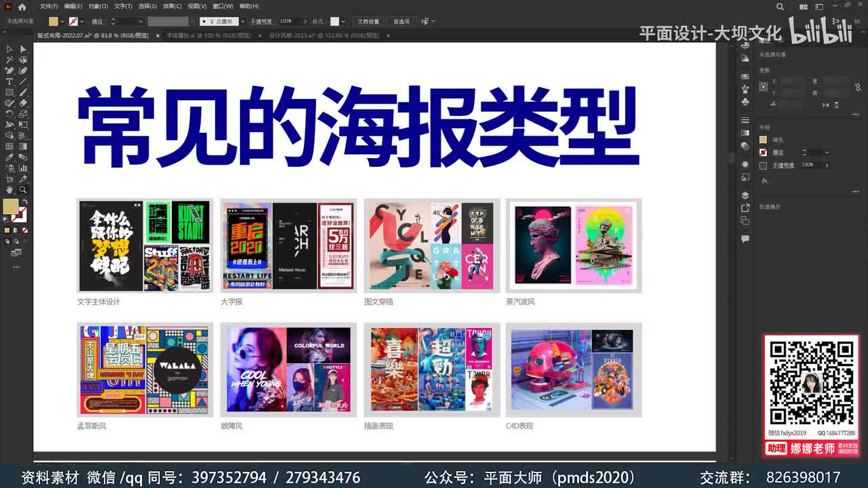Open the 描边 stroke link in Properties
Image resolution: width=868 pixels, height=488 pixels.
tap(778, 152)
